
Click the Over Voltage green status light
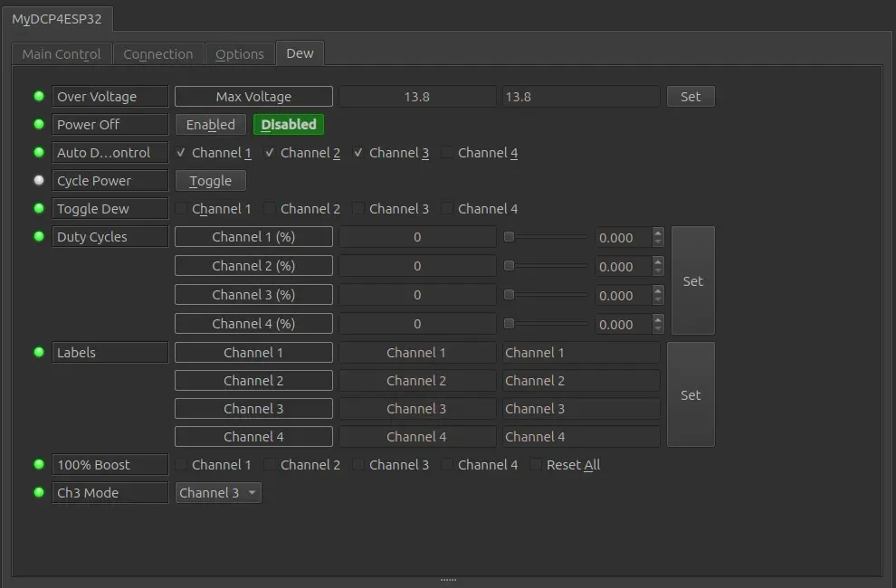tap(39, 96)
